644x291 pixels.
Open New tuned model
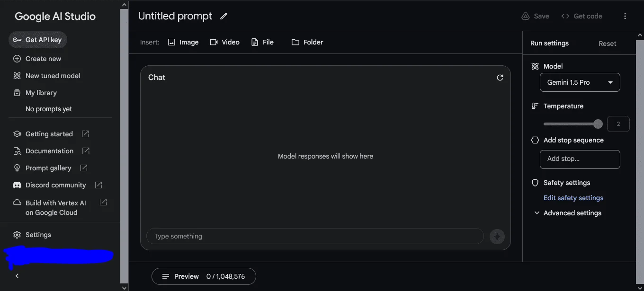point(53,76)
